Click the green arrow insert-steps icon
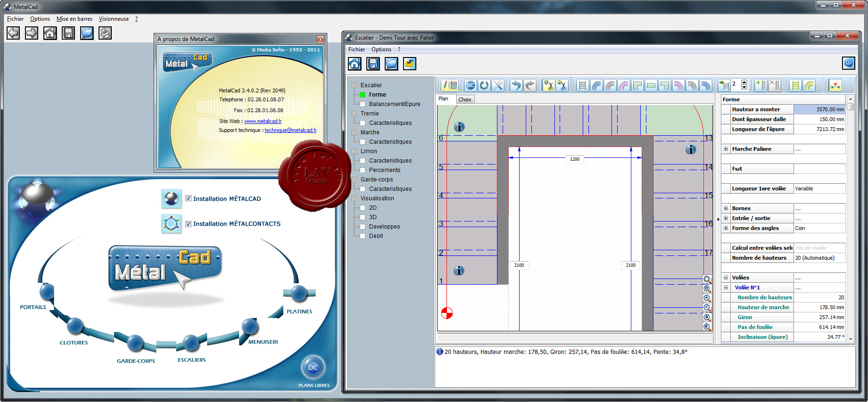Screen dimensions: 868x402 pos(724,85)
